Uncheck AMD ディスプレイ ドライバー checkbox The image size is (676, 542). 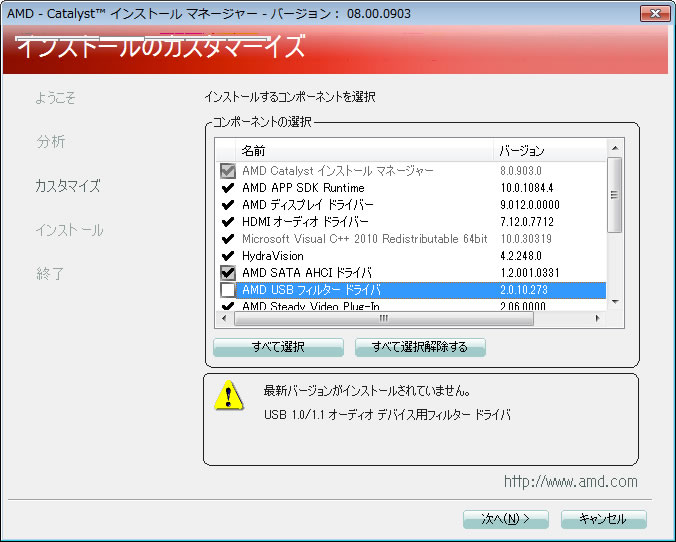(x=228, y=205)
